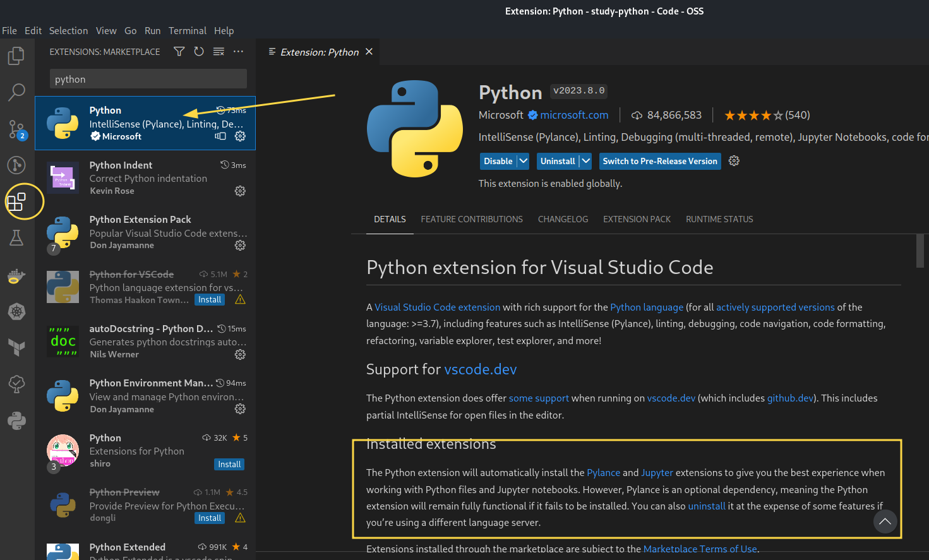
Task: Clear the extension search results
Action: point(219,51)
